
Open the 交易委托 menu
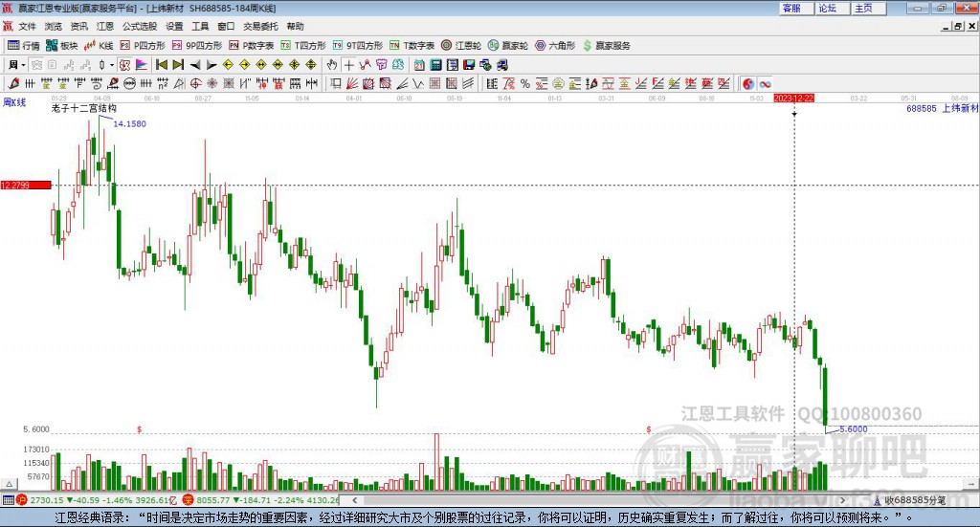tap(260, 26)
